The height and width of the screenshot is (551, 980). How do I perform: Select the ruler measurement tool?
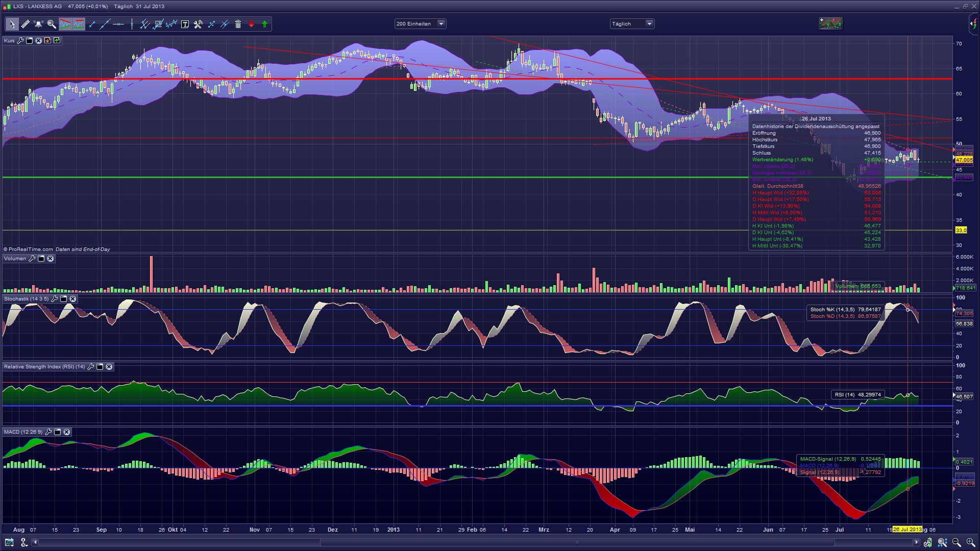(25, 24)
